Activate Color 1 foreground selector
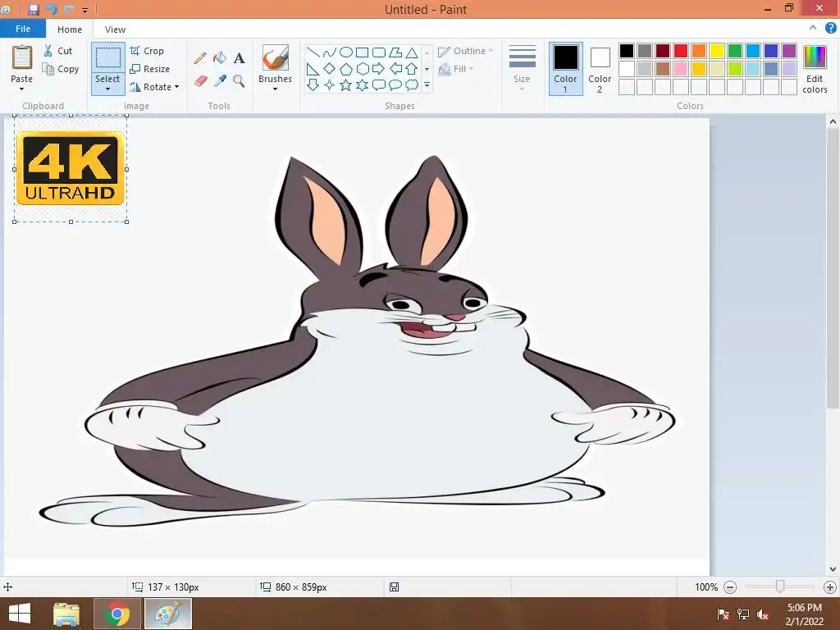 566,69
